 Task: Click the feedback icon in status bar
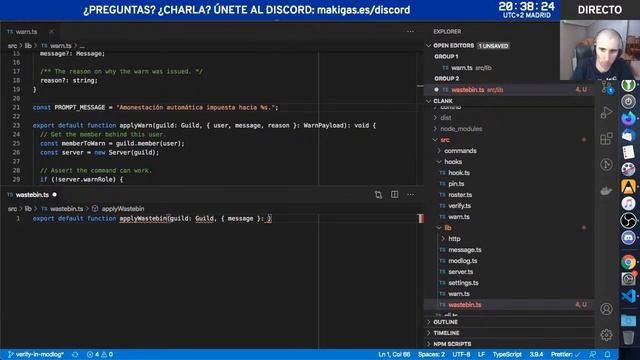[x=592, y=355]
